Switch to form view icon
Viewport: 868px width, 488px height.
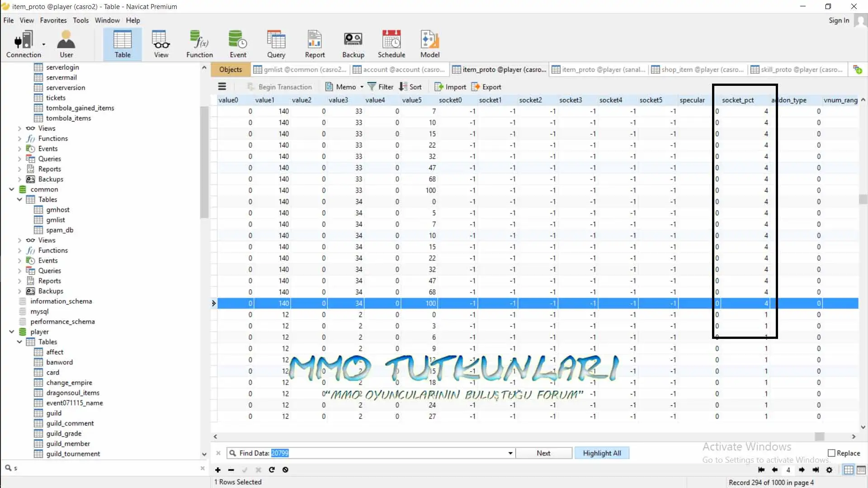pyautogui.click(x=861, y=470)
